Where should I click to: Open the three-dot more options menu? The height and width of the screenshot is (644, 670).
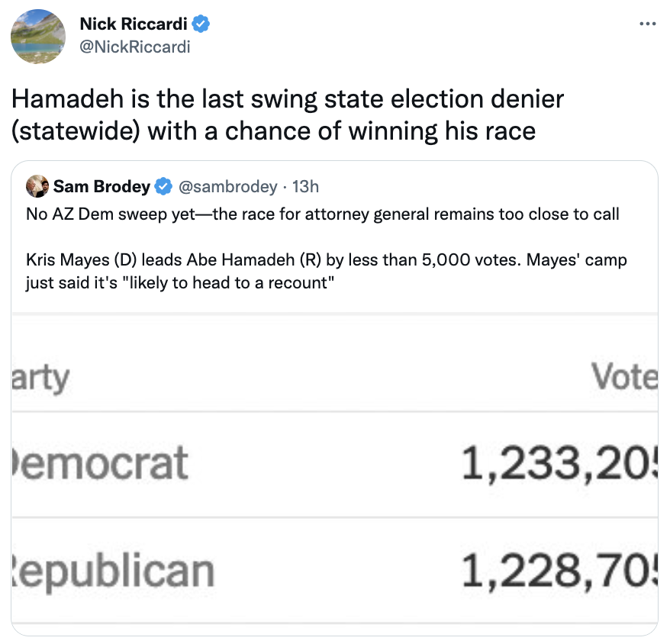647,24
